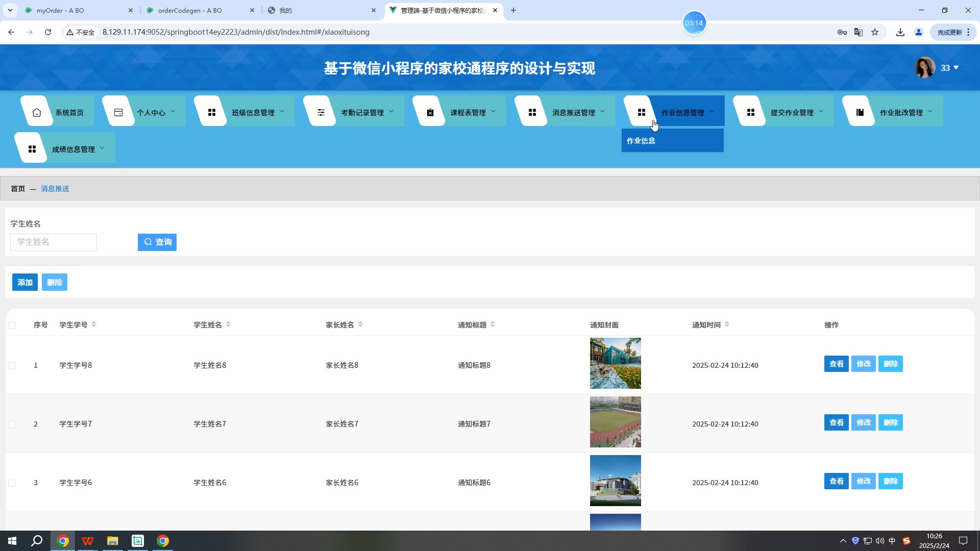Click the card icon beside 个人中心
Viewport: 980px width, 551px height.
(118, 112)
